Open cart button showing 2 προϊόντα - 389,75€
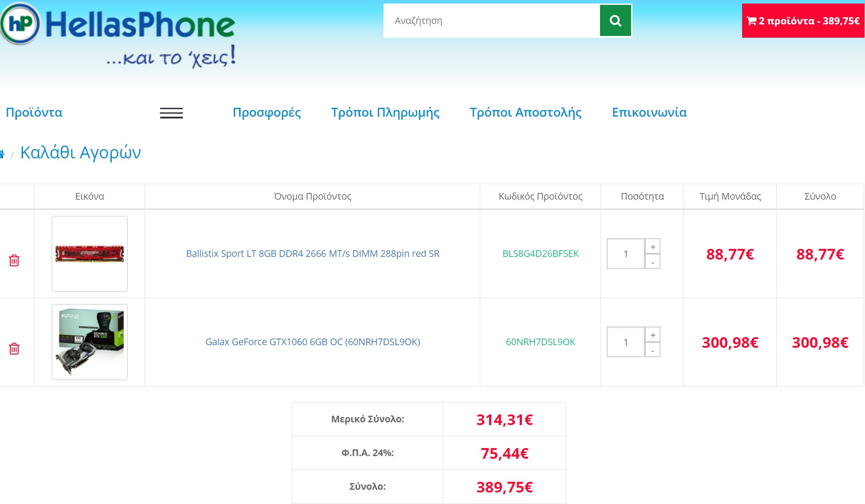Screen dimensions: 865x504 coord(803,21)
